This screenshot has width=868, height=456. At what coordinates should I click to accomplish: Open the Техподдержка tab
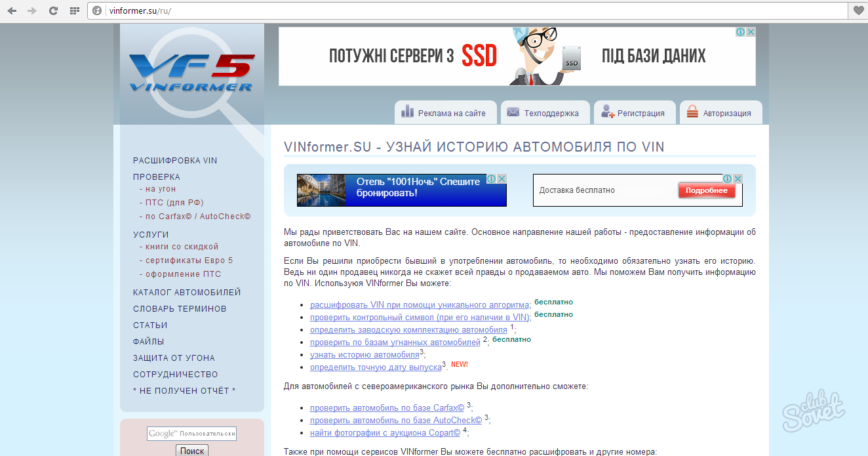(543, 113)
